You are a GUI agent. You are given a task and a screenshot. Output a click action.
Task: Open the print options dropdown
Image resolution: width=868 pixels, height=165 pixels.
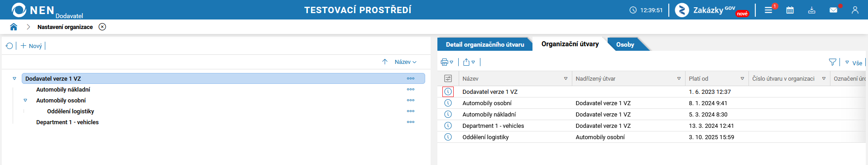point(447,62)
